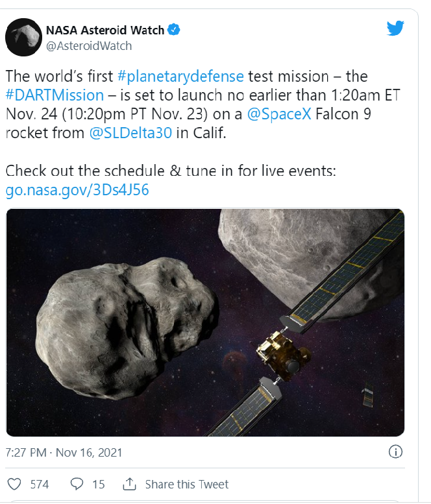431x504 pixels.
Task: Click the Twitter info circle icon
Action: pos(395,452)
